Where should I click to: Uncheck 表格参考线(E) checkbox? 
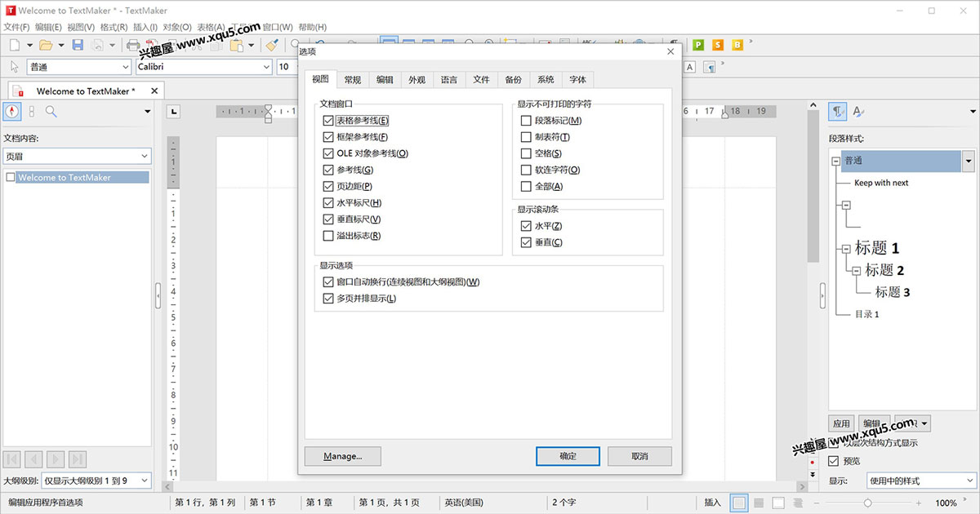(328, 121)
